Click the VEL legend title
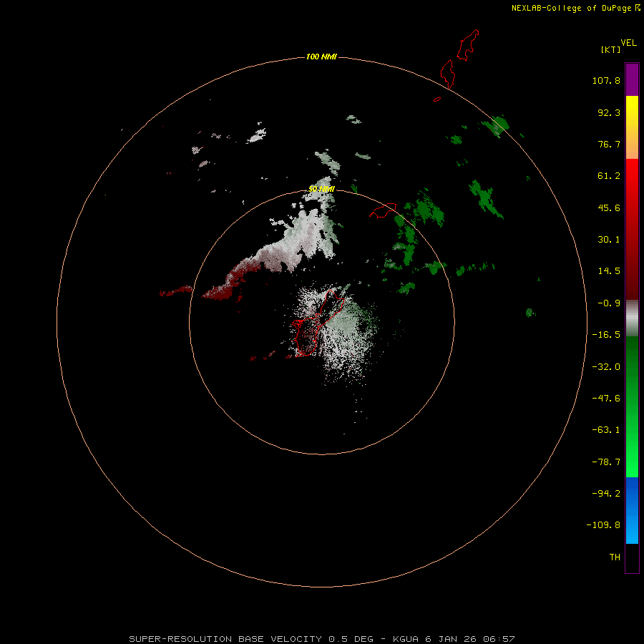This screenshot has height=644, width=644. pyautogui.click(x=628, y=43)
